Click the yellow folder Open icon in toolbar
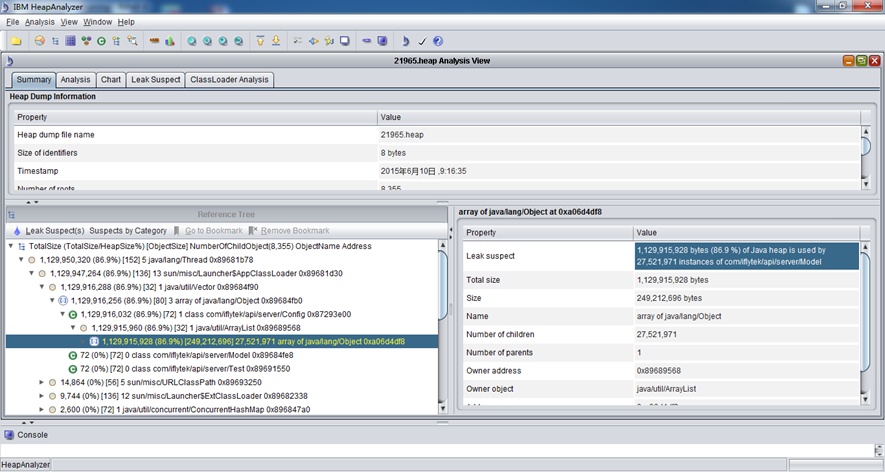Viewport: 885px width, 472px height. pos(16,41)
